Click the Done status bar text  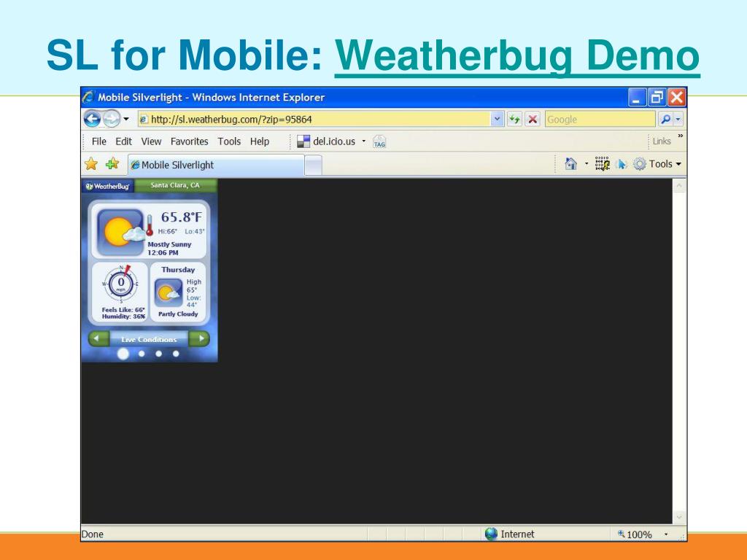[93, 534]
